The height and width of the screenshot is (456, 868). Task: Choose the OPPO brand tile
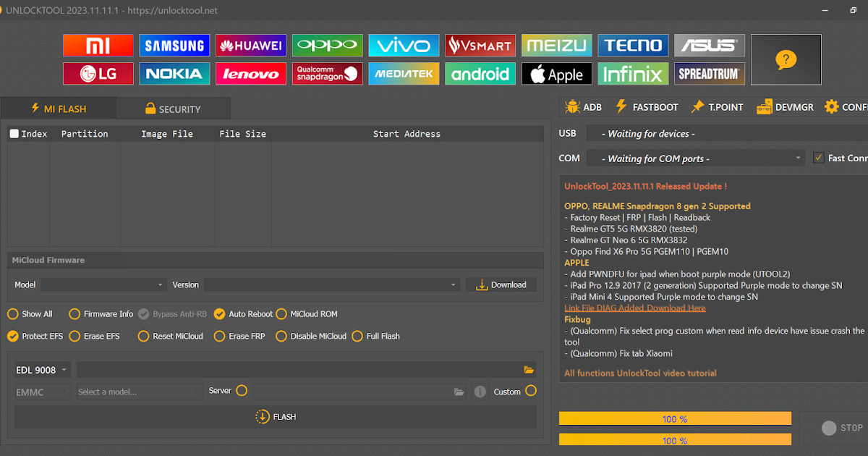point(328,46)
